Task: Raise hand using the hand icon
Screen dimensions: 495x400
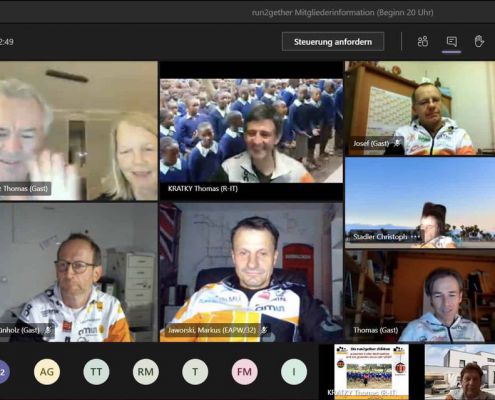Action: coord(479,42)
